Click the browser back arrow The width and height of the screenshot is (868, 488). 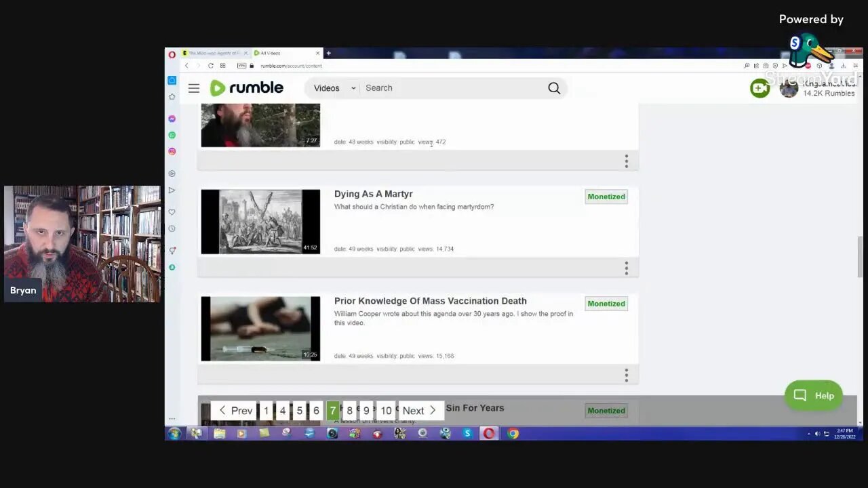[x=187, y=66]
